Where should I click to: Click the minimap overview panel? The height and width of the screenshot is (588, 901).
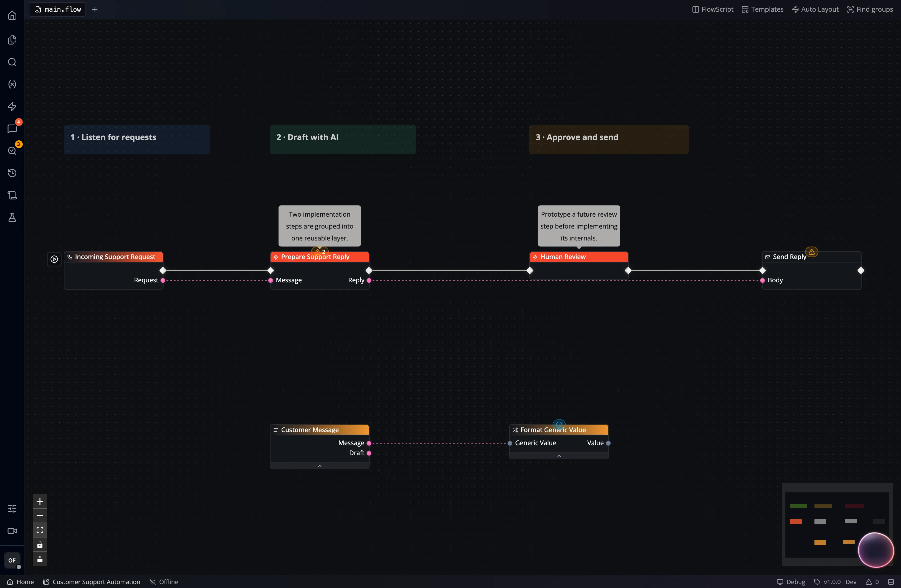(x=837, y=525)
